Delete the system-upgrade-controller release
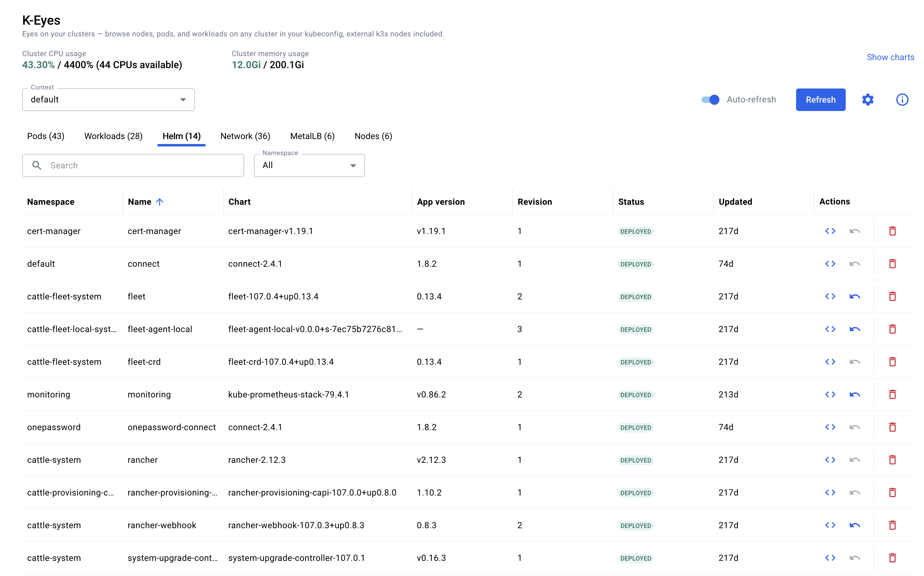Screen dimensions: 924x576 click(x=892, y=558)
